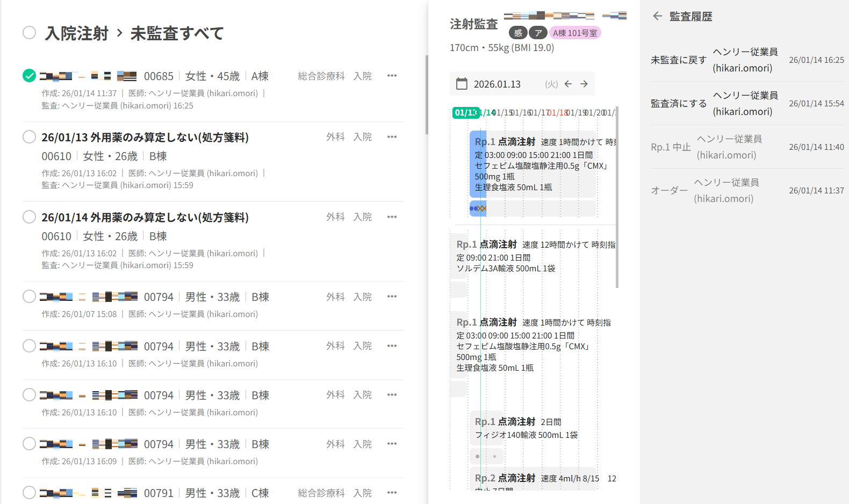Screen dimensions: 849x504
Task: Open more options for 26/01/14 外用薬のみ算定しない row
Action: click(x=392, y=217)
